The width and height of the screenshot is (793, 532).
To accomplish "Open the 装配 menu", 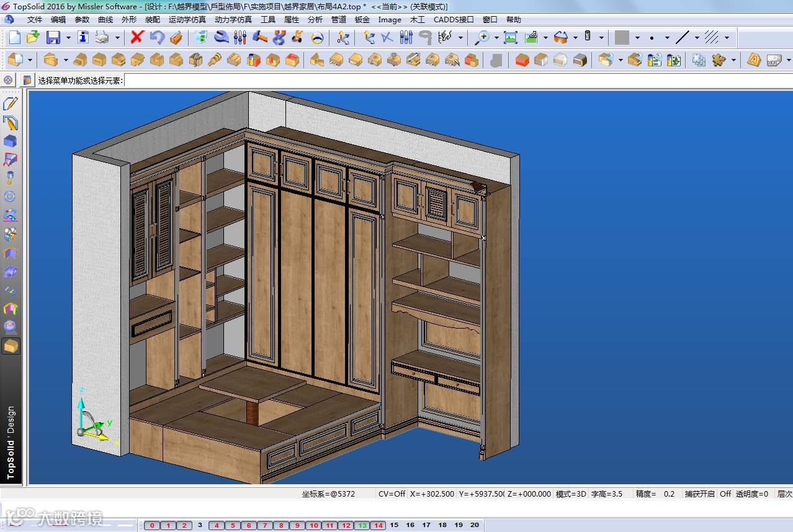I will tap(153, 19).
